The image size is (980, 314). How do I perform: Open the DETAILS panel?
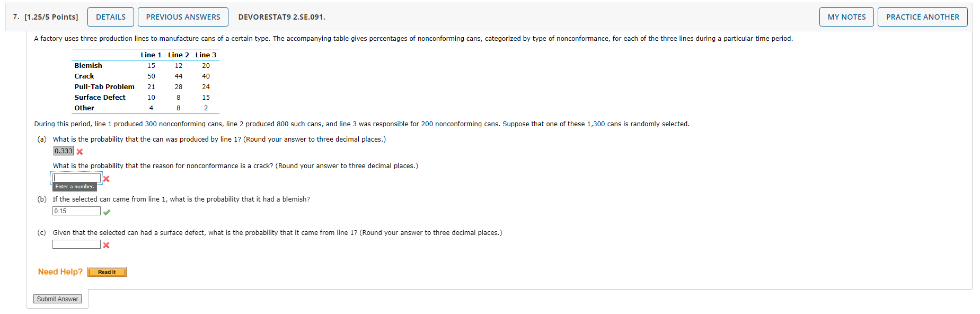(110, 16)
